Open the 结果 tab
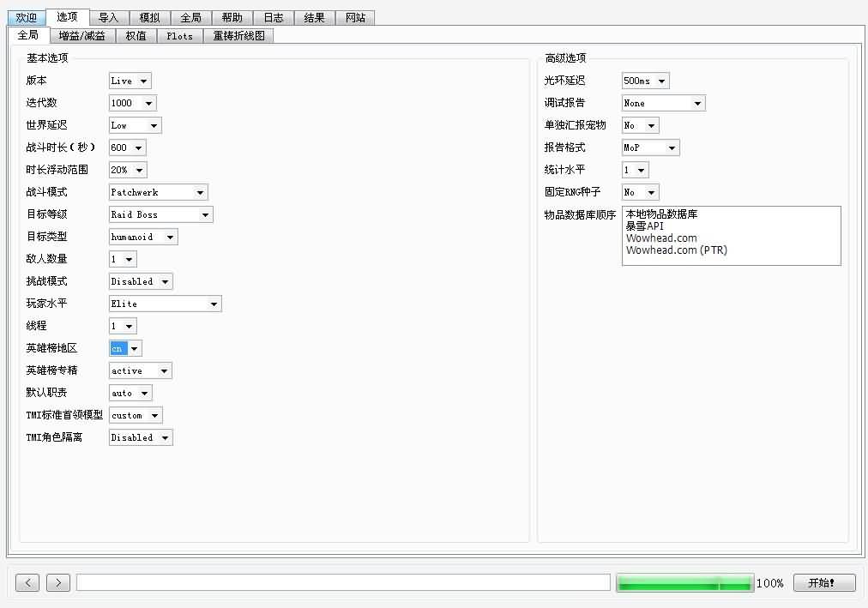 pyautogui.click(x=315, y=18)
